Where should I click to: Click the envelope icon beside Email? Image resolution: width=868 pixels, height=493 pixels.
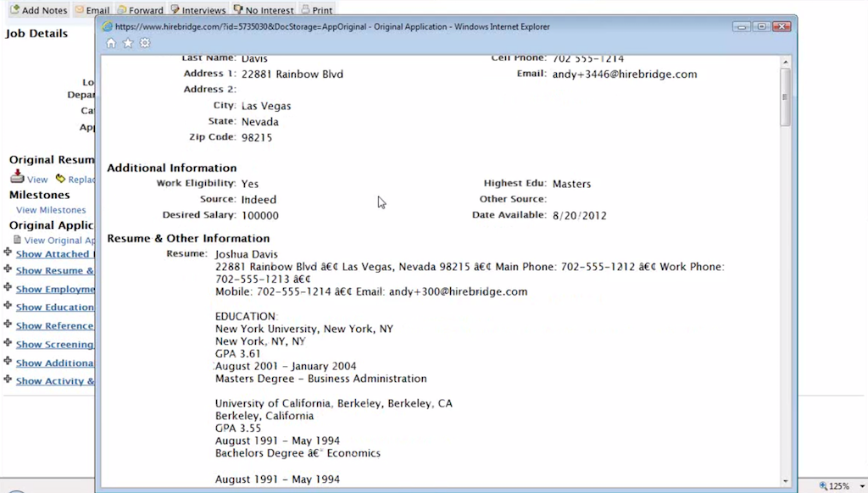click(x=80, y=9)
